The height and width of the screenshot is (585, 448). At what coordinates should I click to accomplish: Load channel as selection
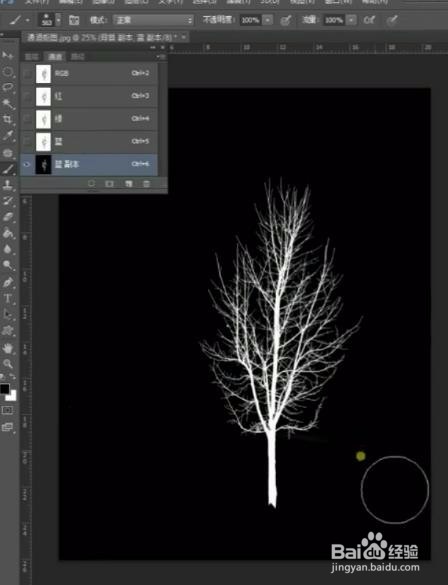pos(91,184)
